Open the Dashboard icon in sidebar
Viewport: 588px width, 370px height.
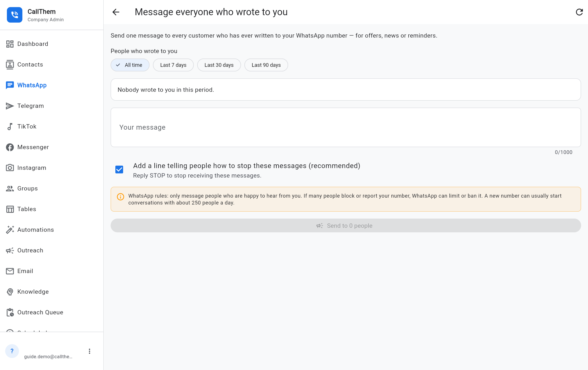point(10,44)
